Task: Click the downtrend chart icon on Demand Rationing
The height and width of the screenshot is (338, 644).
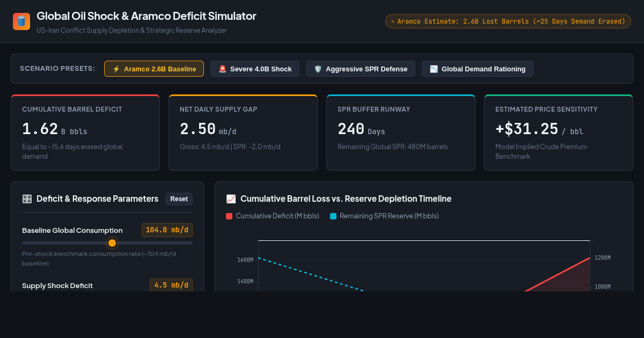Action: pos(434,69)
